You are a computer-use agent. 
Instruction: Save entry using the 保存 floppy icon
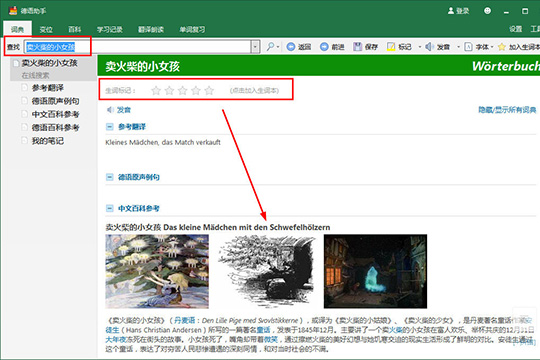tap(357, 47)
